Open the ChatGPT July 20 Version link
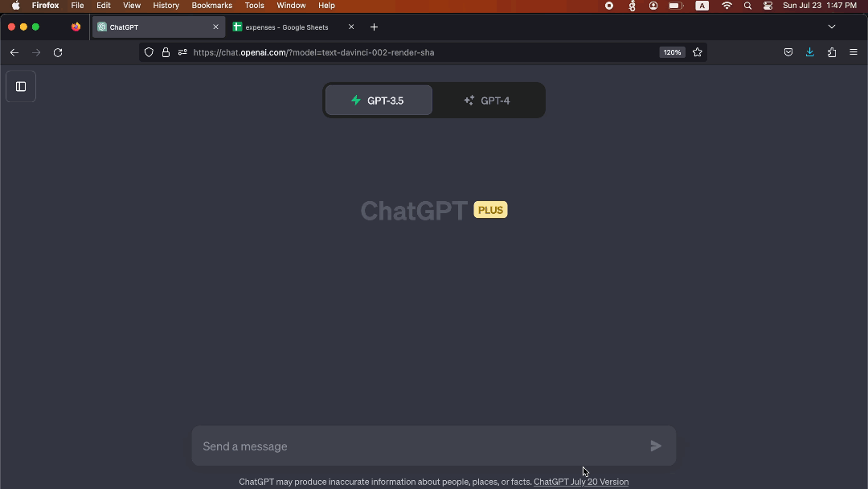The image size is (868, 489). pyautogui.click(x=581, y=482)
